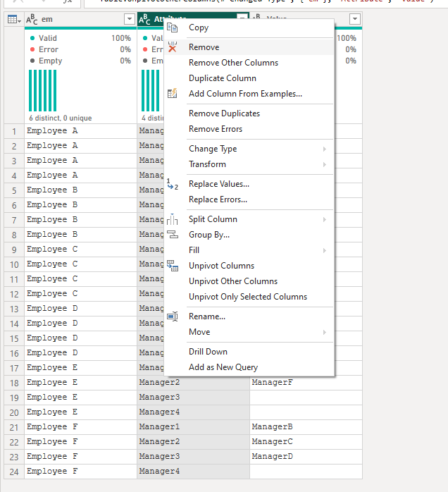Select Employee C cell in row 9

[80, 250]
